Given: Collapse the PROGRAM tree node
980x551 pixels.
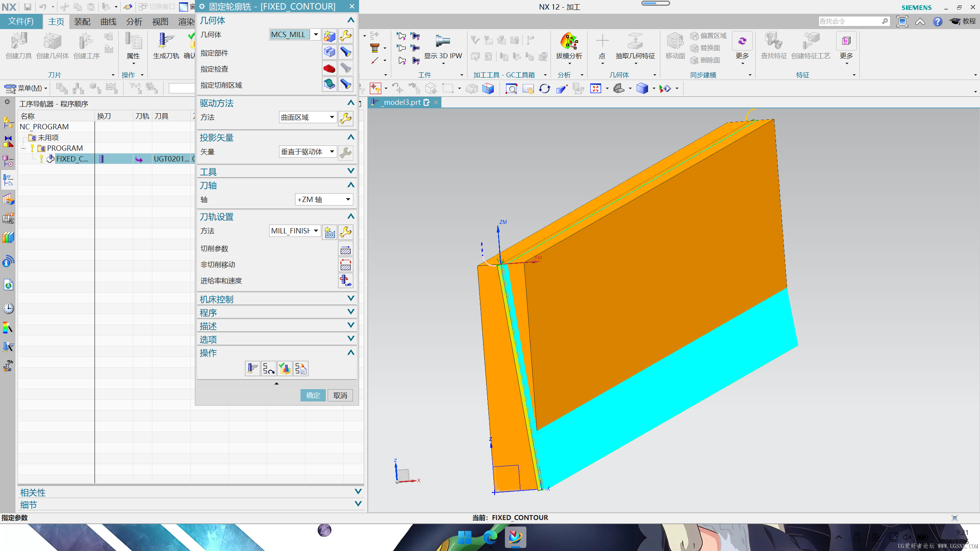Looking at the screenshot, I should [x=24, y=148].
